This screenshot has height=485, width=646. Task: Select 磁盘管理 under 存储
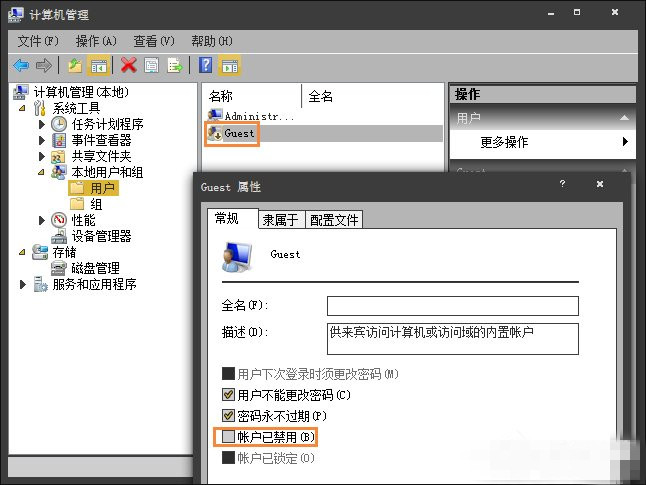pos(95,268)
